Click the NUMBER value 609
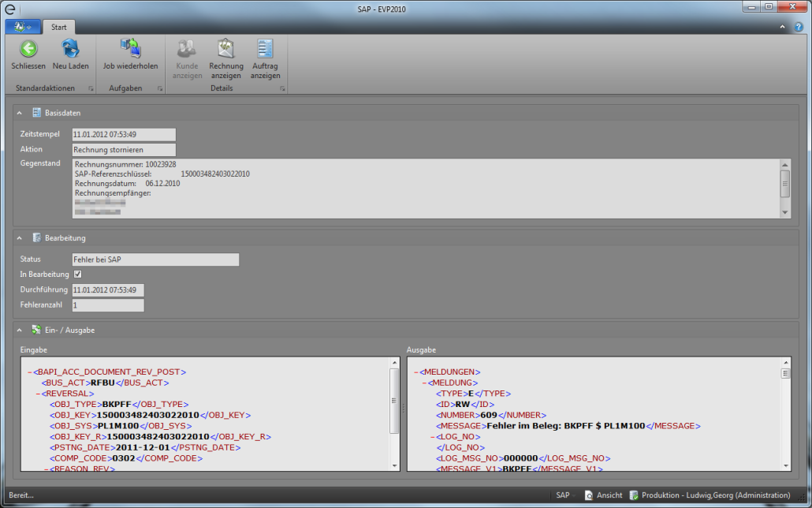This screenshot has width=812, height=508. (489, 415)
